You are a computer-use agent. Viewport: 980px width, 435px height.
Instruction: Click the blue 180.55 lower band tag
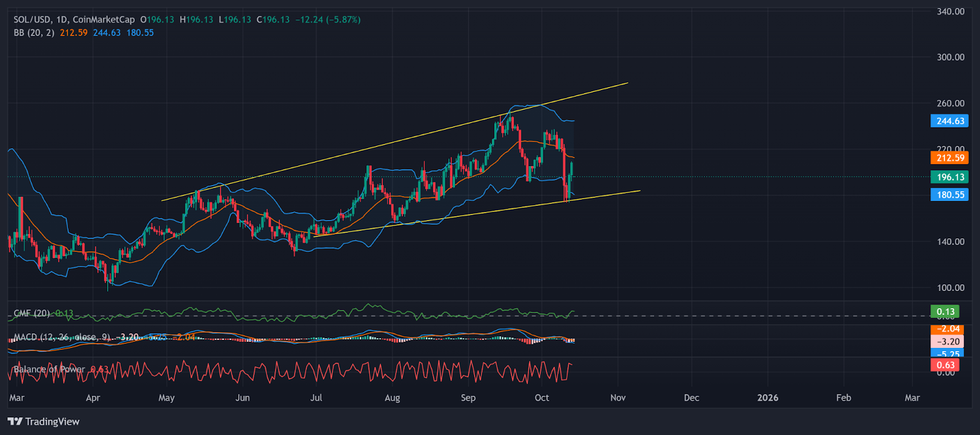(x=949, y=195)
